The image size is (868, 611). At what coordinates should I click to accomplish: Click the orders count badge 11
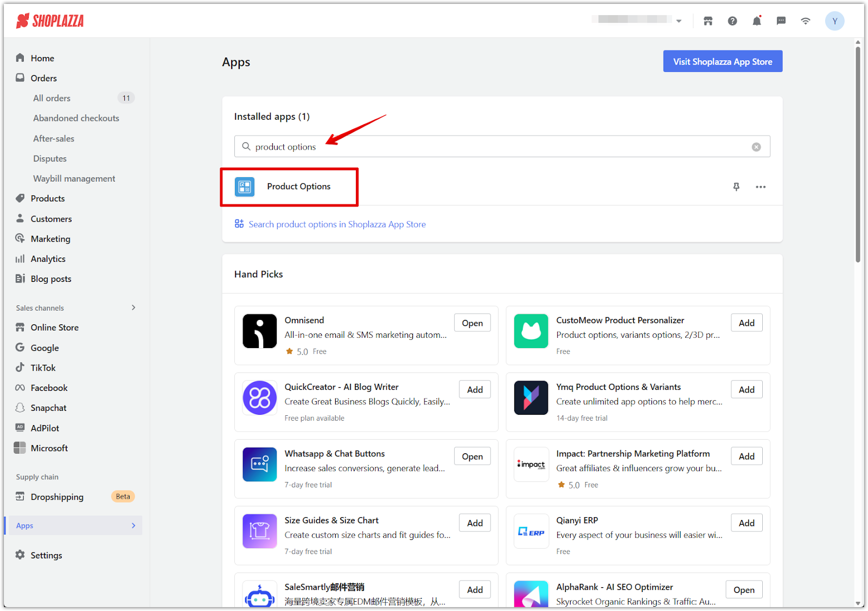pos(126,98)
